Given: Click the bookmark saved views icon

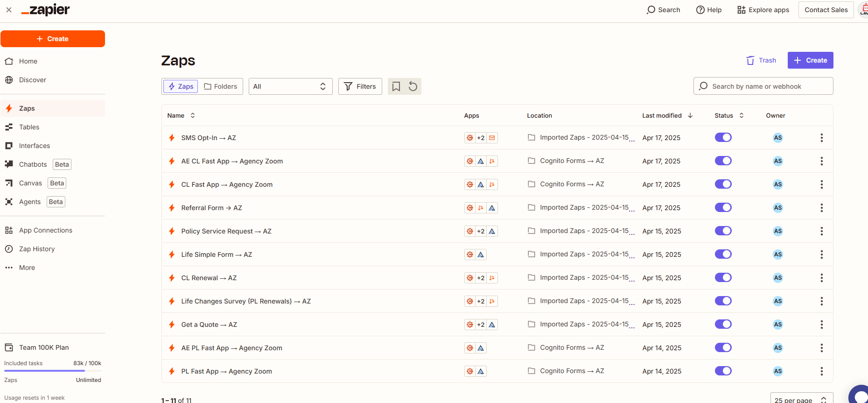Looking at the screenshot, I should [396, 86].
